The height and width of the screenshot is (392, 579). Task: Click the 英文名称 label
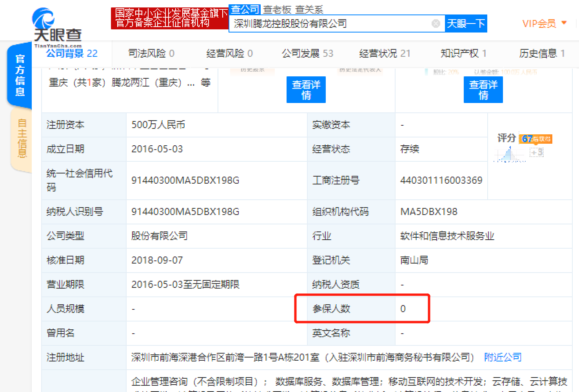click(x=331, y=333)
